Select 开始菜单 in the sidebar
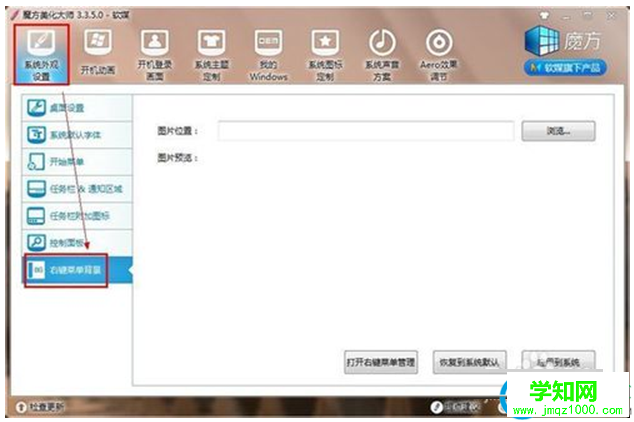The image size is (634, 422). (77, 161)
